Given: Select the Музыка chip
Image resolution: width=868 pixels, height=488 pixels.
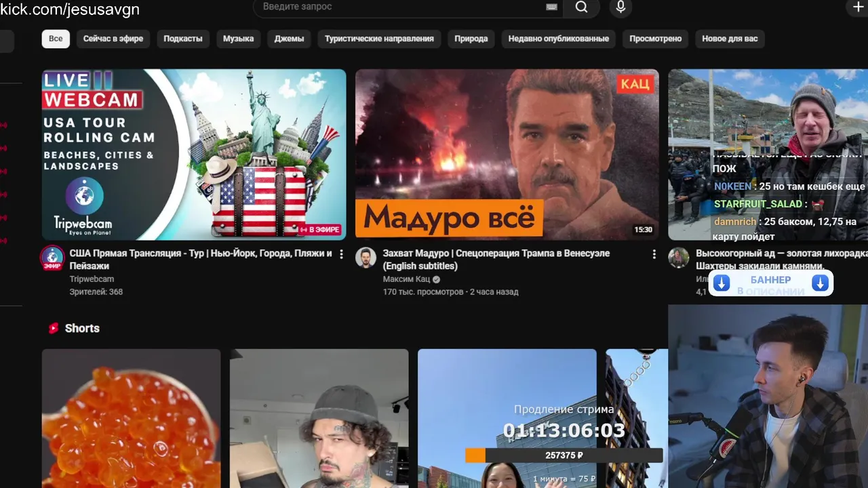Looking at the screenshot, I should (x=238, y=39).
